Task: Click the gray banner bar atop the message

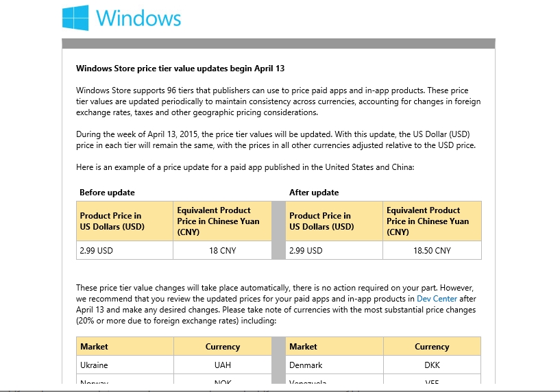Action: tap(278, 44)
